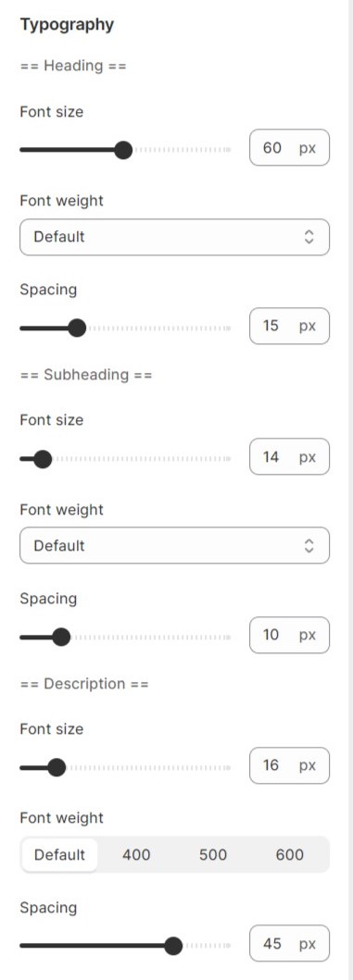Click the Description spacing slider handle
353x980 pixels.
[173, 947]
